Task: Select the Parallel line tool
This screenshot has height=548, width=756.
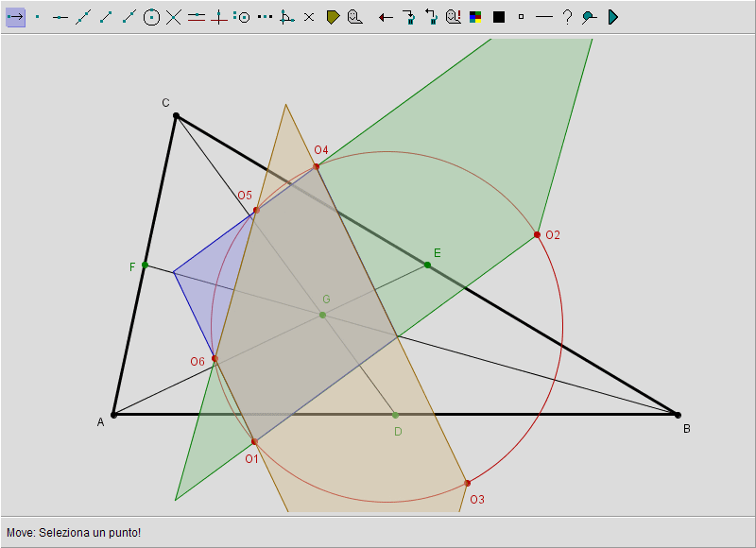Action: click(197, 17)
